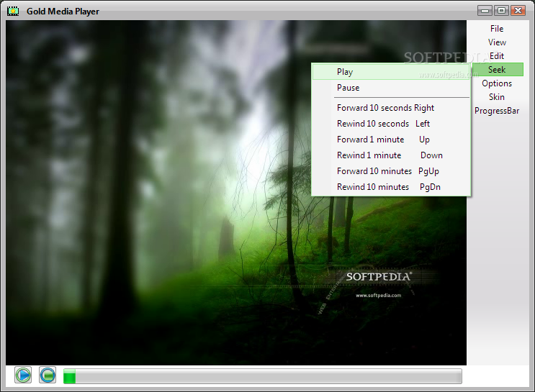Screen dimensions: 535x392
Task: Click the blue Play button icon
Action: coord(23,375)
